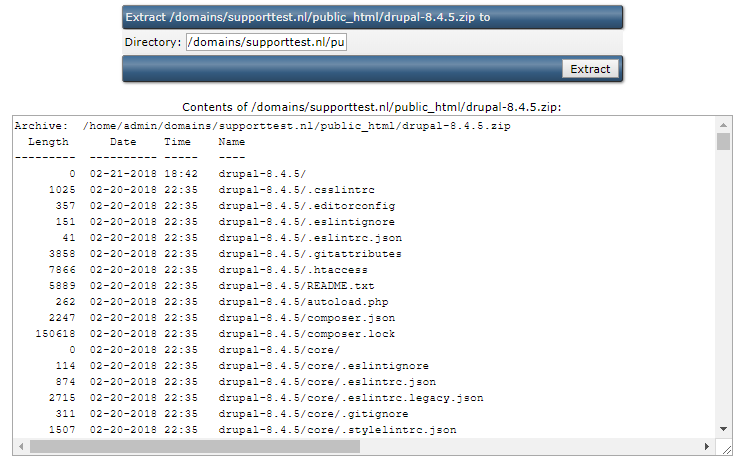Click the horizontal scrollbar right arrow

pos(706,446)
